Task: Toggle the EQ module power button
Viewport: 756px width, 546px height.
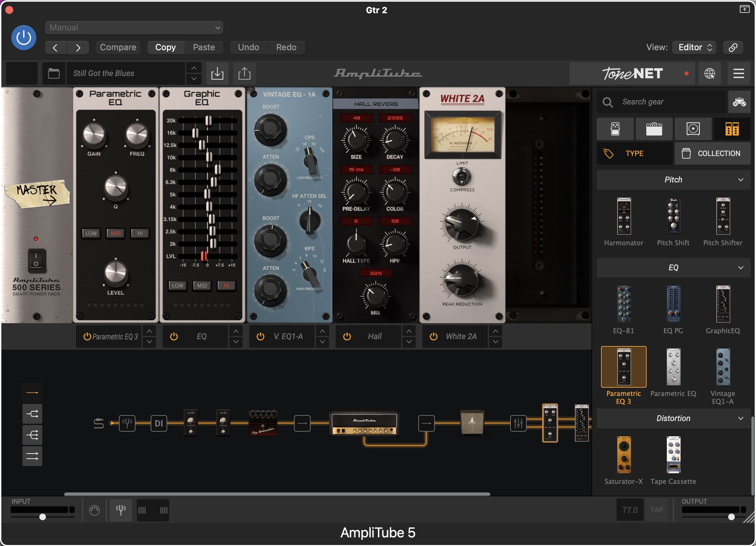Action: 174,337
